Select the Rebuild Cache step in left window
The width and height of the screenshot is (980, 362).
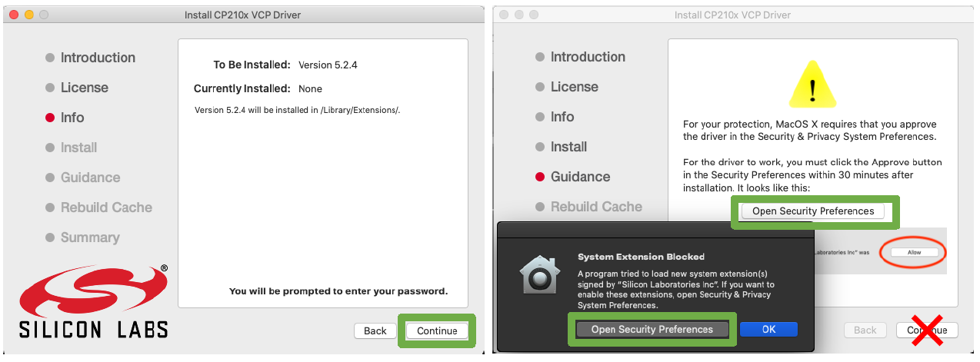(106, 208)
